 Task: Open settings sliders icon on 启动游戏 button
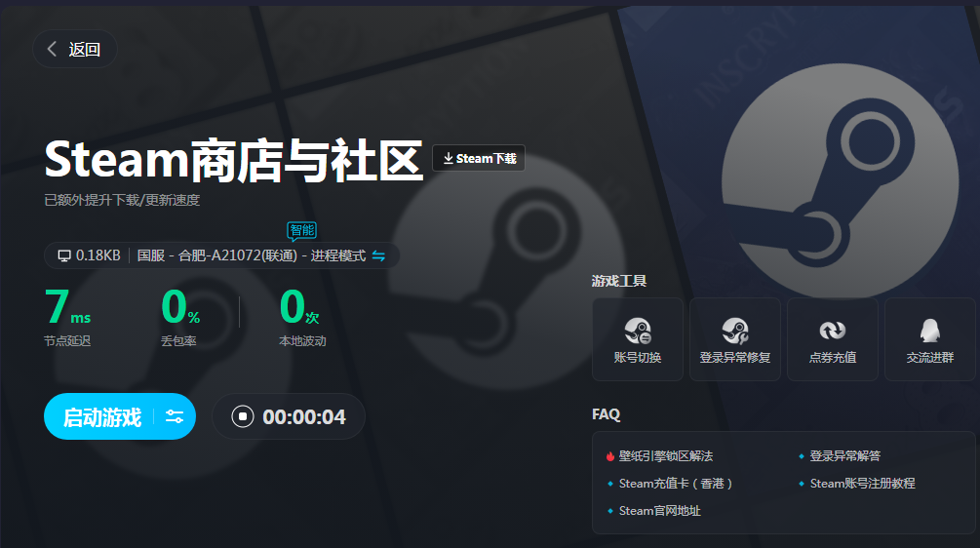(x=175, y=417)
